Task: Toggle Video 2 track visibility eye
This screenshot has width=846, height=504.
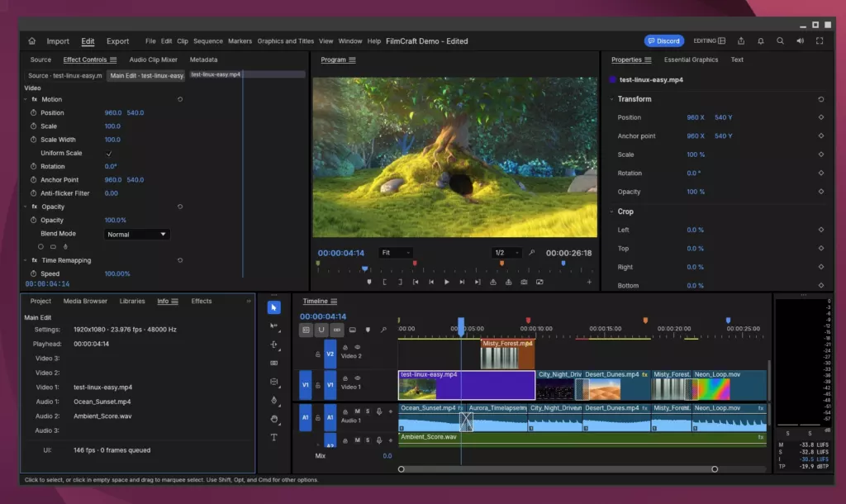Action: 357,348
